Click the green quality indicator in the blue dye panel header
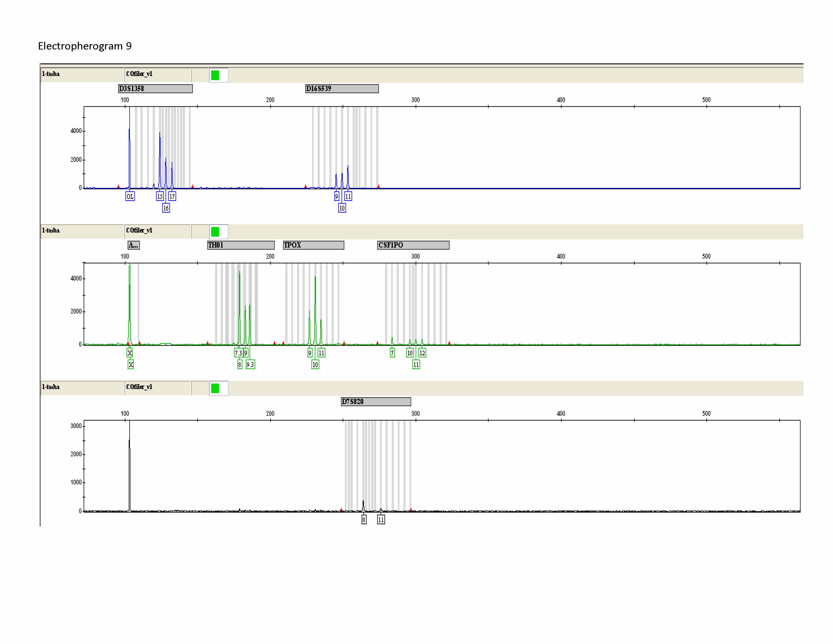 click(215, 75)
